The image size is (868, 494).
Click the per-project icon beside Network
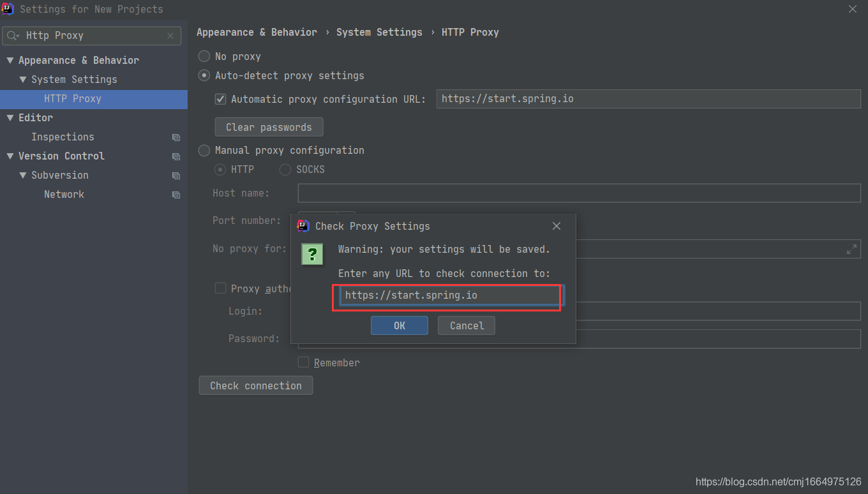point(176,195)
